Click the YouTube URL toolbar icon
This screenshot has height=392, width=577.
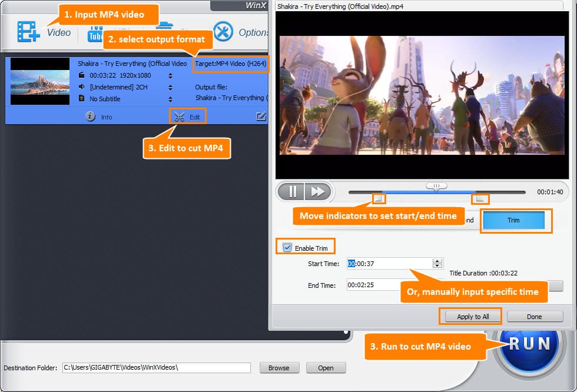[95, 35]
